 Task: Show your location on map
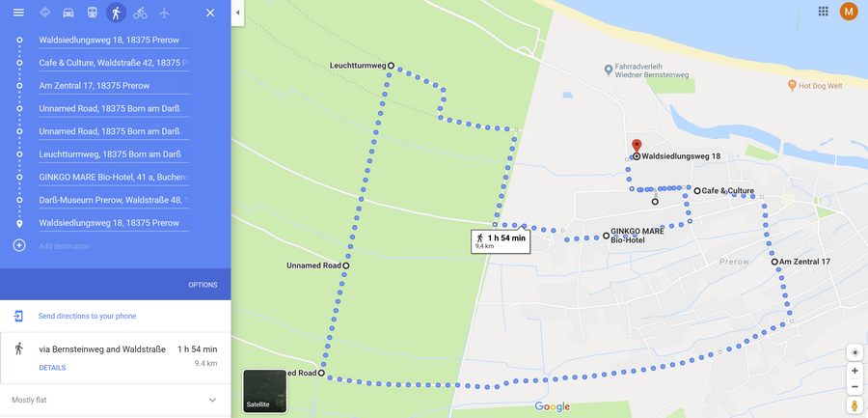point(854,352)
